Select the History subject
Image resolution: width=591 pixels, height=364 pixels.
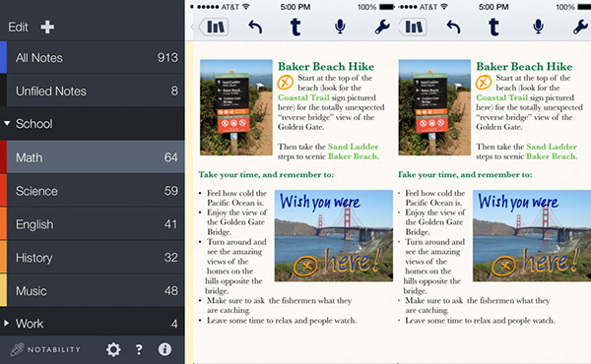pos(93,258)
